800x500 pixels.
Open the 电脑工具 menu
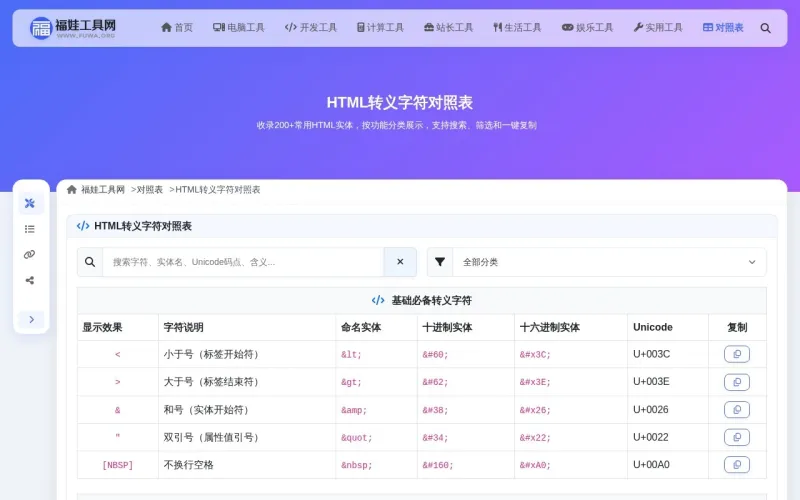[x=238, y=28]
